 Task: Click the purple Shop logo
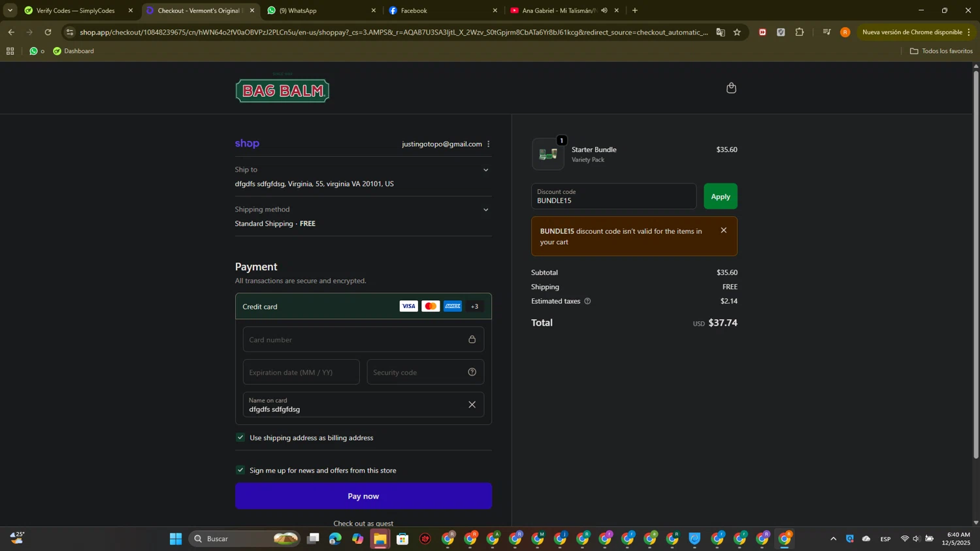(x=247, y=144)
